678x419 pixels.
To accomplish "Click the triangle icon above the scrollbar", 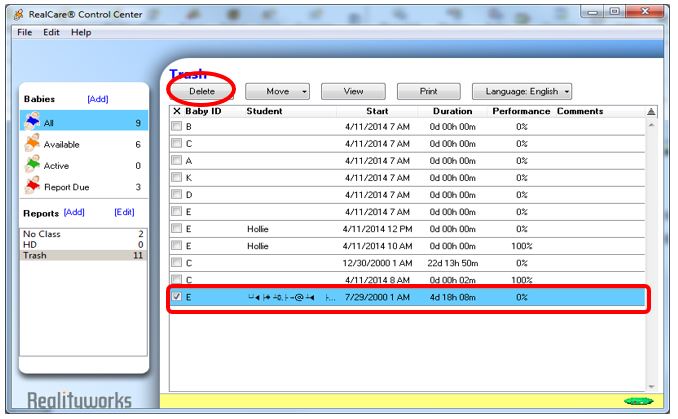I will [x=651, y=112].
